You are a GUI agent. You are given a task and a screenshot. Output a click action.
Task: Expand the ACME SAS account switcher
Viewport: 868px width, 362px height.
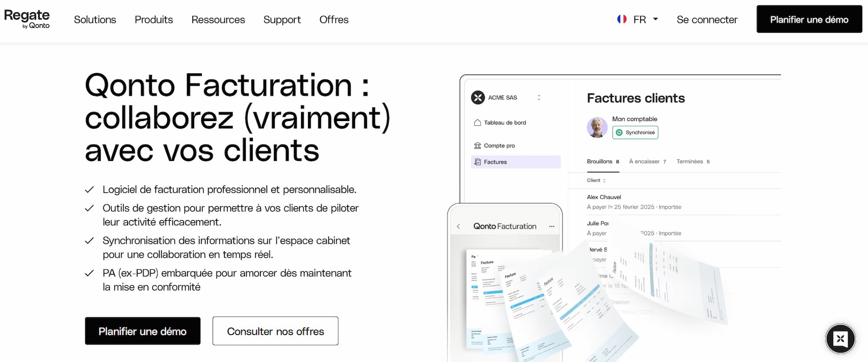point(539,98)
